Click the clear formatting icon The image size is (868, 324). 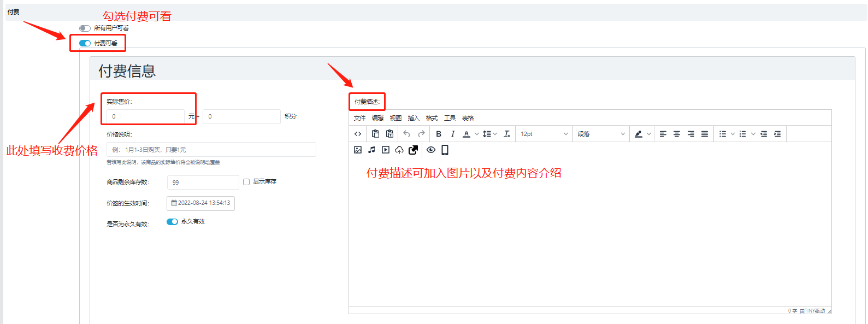[507, 134]
